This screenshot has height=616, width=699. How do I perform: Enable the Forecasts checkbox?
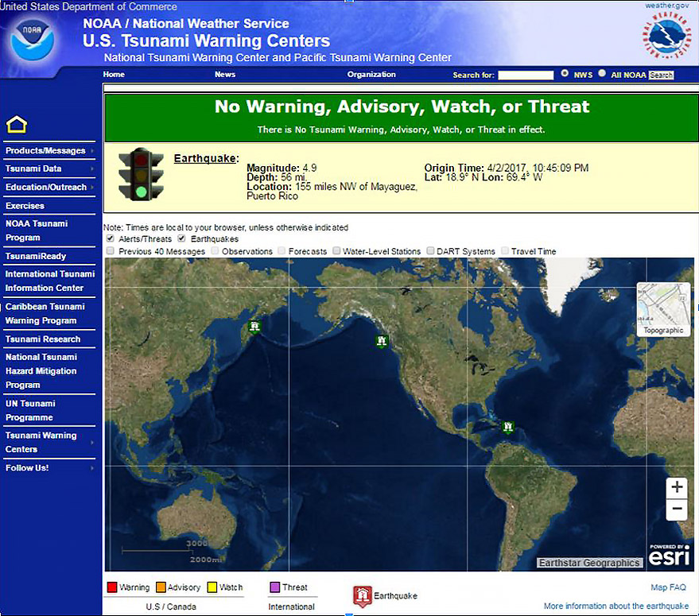click(282, 251)
